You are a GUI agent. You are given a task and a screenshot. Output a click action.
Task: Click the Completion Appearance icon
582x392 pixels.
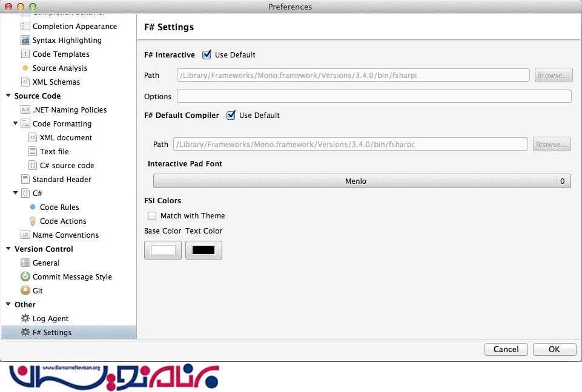pos(25,27)
